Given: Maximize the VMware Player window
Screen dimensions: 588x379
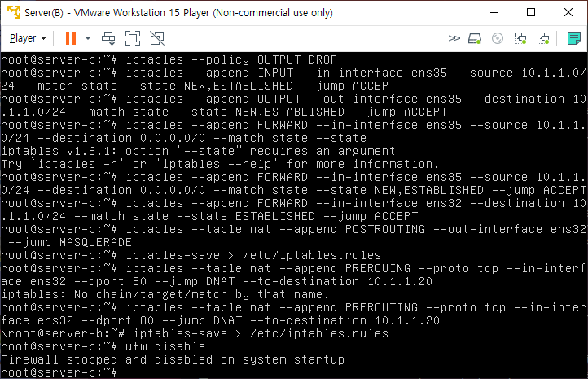Looking at the screenshot, I should coord(531,12).
